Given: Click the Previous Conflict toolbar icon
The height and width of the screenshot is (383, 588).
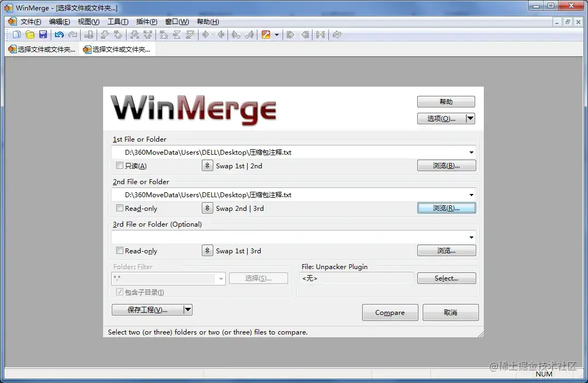Looking at the screenshot, I should click(x=148, y=35).
